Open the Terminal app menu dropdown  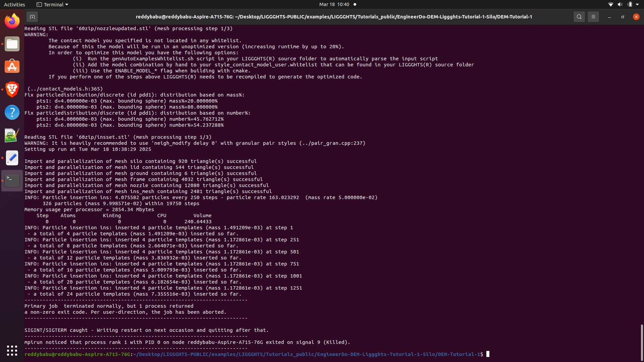[52, 4]
